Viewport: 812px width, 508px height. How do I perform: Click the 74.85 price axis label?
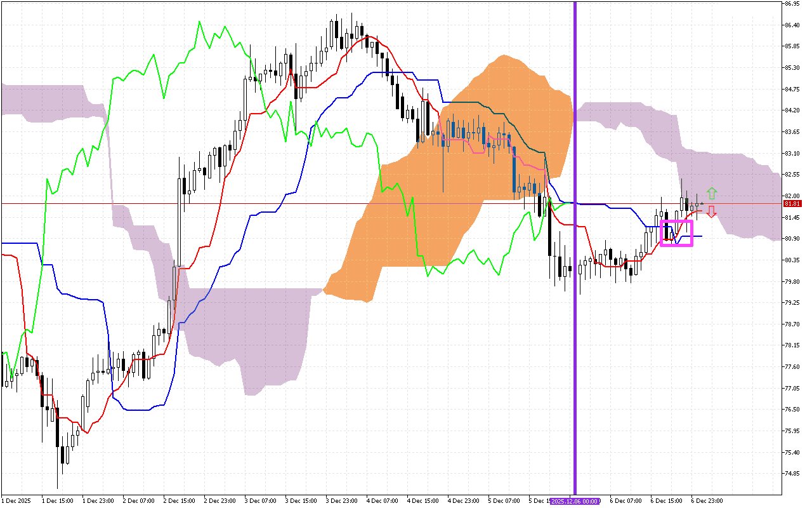click(x=791, y=474)
